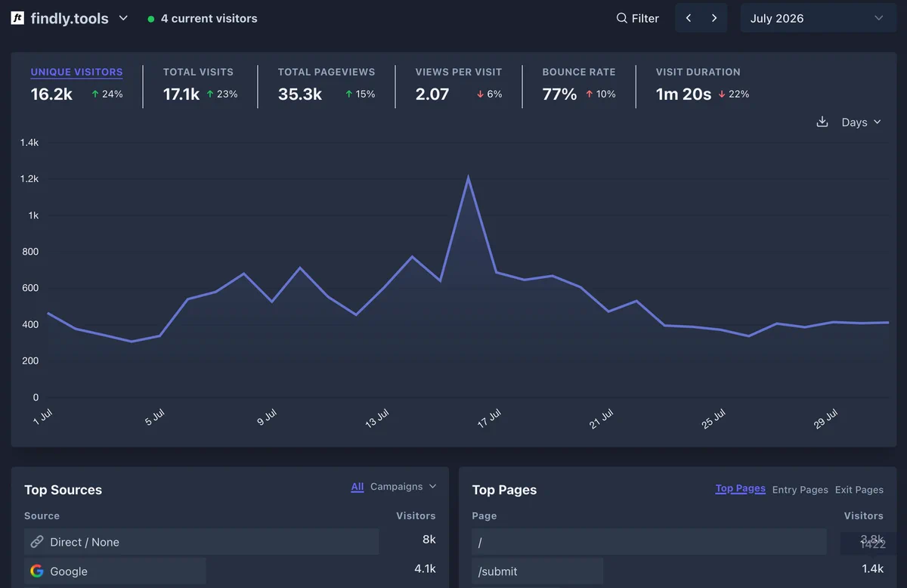
Task: Click the 2.07 views per visit value
Action: (432, 94)
